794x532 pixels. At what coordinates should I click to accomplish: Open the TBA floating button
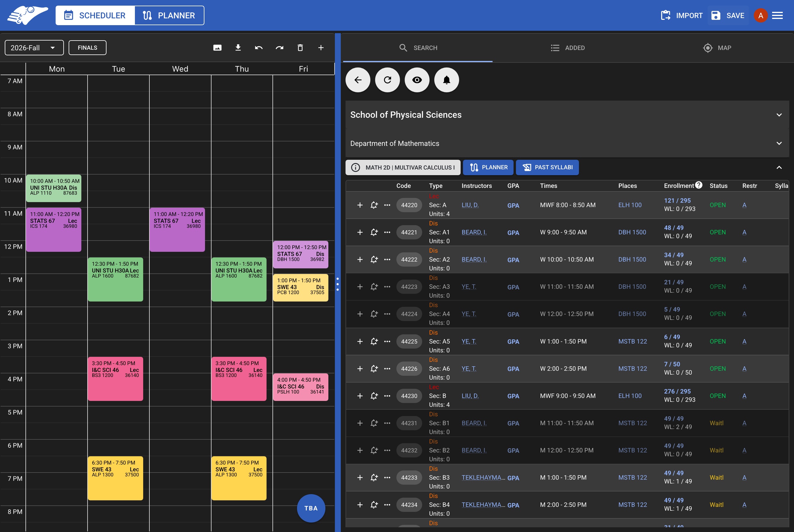311,508
